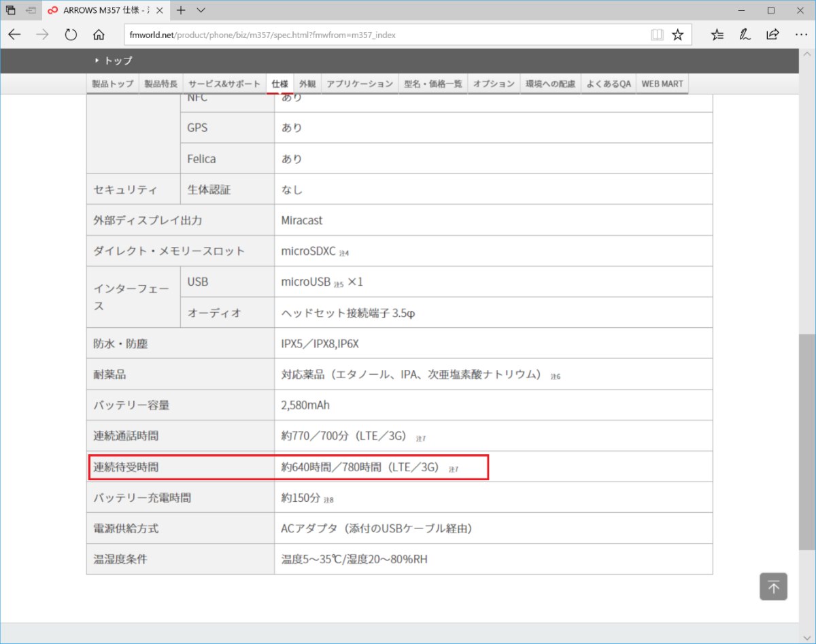Open the Favorites hub icon
Screen dimensions: 816x644
pos(717,35)
